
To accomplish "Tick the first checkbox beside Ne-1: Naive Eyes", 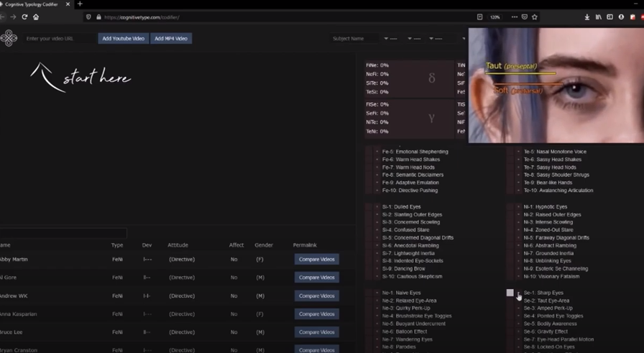I will [369, 293].
